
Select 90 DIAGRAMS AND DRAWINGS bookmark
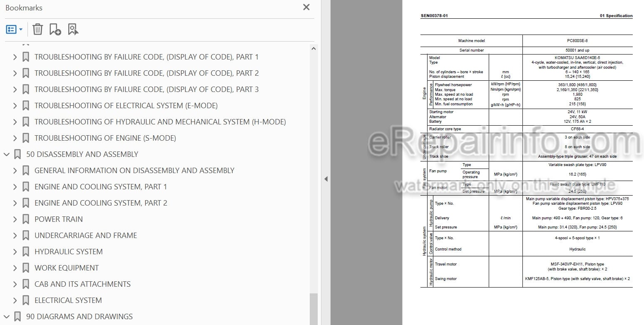click(x=80, y=317)
